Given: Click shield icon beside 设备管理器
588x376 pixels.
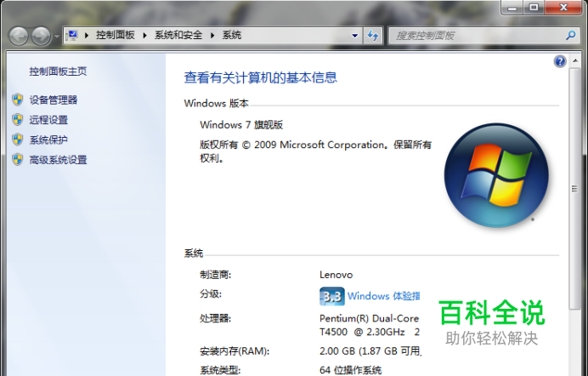Looking at the screenshot, I should (17, 100).
